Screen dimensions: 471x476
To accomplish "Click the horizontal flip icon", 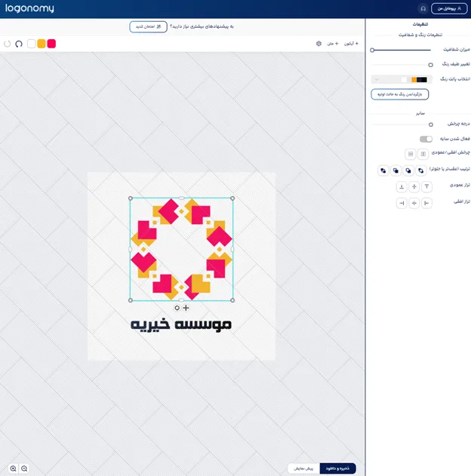I will pyautogui.click(x=423, y=154).
